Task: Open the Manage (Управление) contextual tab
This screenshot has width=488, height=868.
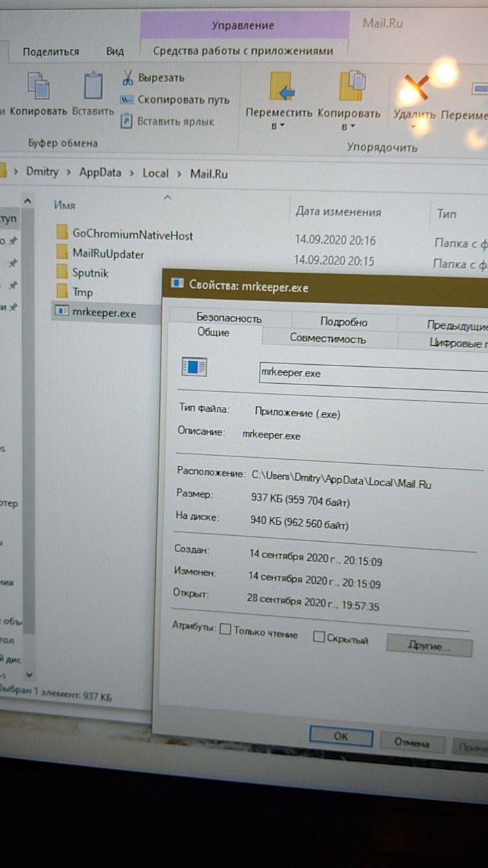Action: coord(243,26)
